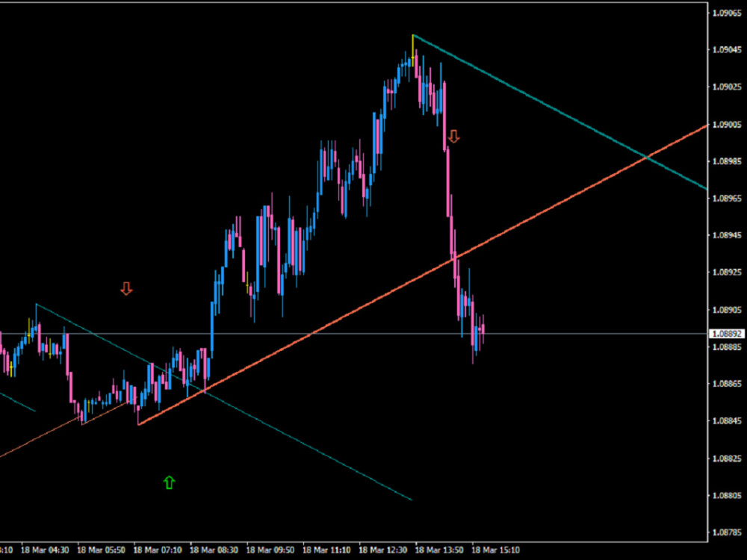The height and width of the screenshot is (560, 747).
Task: Click the red down arrow above the 05:50 candles
Action: pos(126,288)
